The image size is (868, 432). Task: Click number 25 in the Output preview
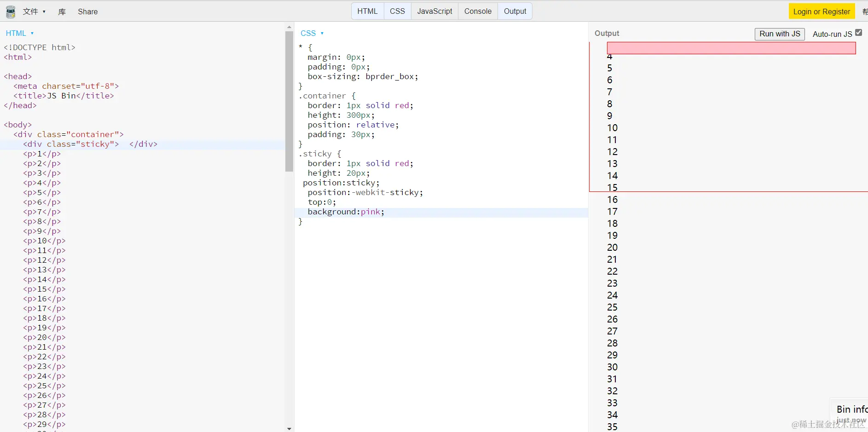click(612, 307)
